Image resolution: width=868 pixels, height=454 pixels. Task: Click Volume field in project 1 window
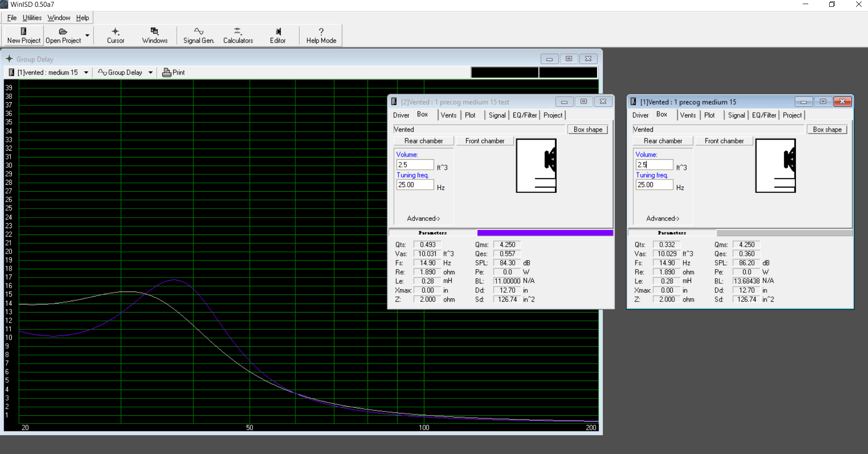(654, 165)
